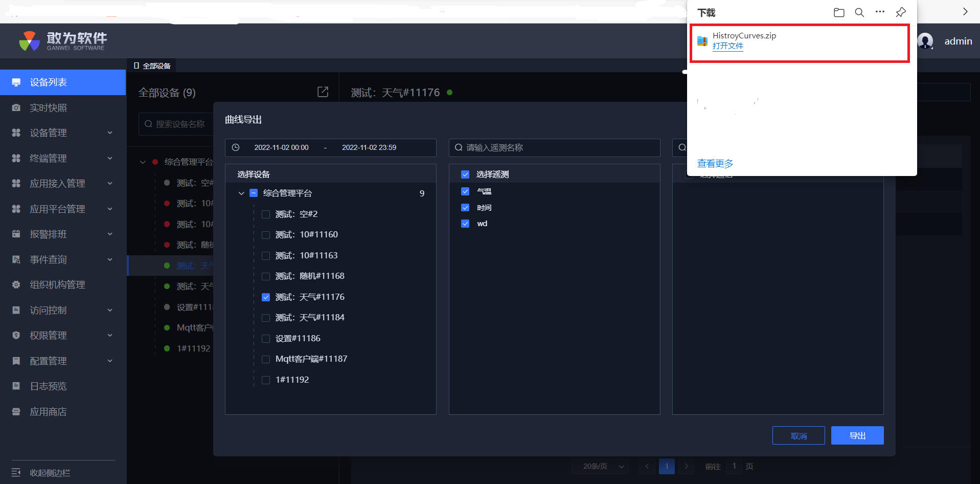The image size is (980, 484).
Task: Click the 导出 export button
Action: click(x=857, y=435)
